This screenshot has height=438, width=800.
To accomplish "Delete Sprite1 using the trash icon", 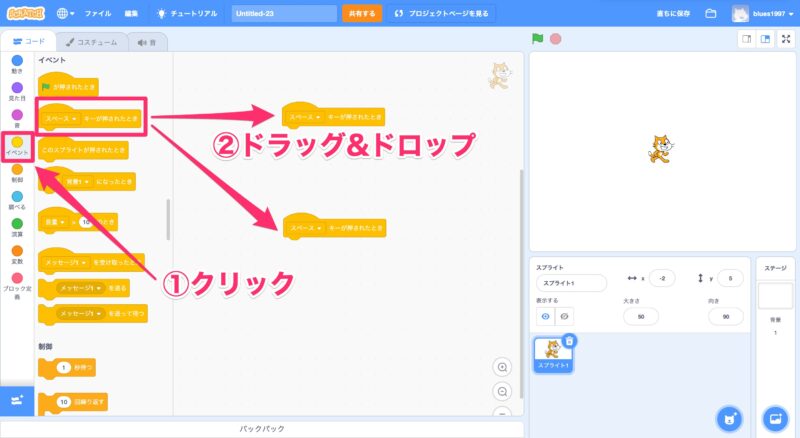I will pos(569,340).
